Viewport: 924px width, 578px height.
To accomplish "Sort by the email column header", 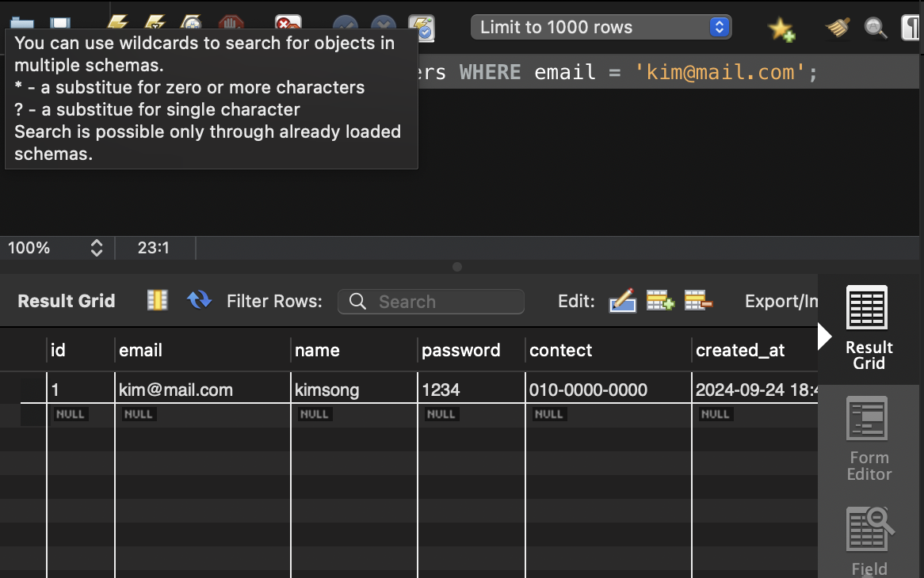I will (202, 350).
